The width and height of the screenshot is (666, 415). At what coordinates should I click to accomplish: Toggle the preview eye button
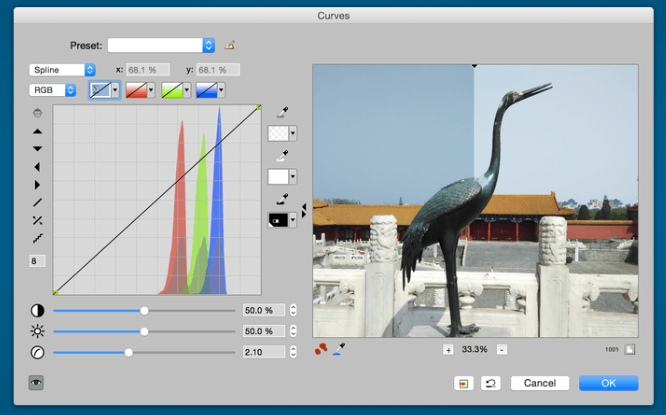click(36, 382)
